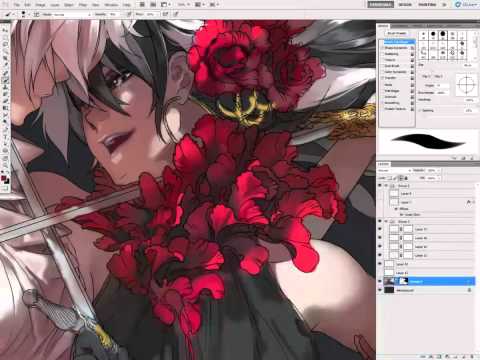The image size is (480, 360).
Task: Hide the second layer group
Action: point(380,221)
